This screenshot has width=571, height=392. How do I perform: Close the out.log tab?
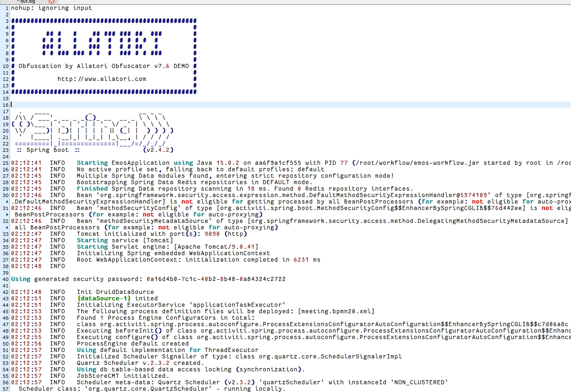52,2
